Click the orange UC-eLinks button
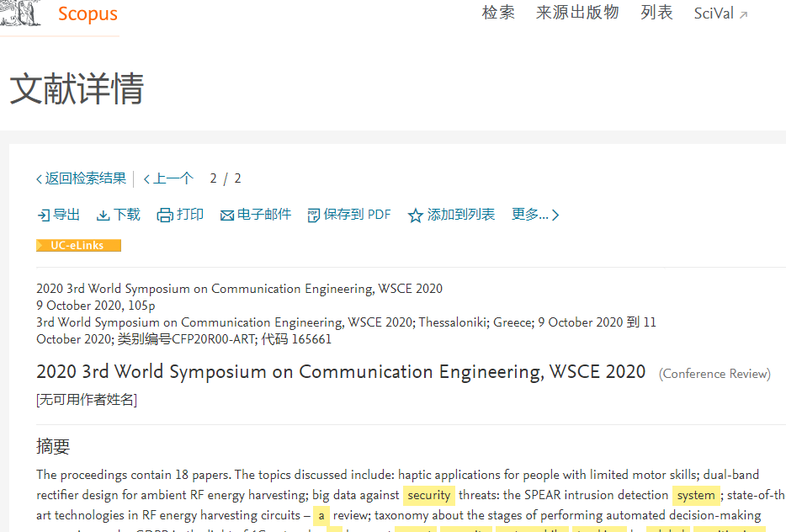Screen dimensions: 786x532 [x=79, y=245]
